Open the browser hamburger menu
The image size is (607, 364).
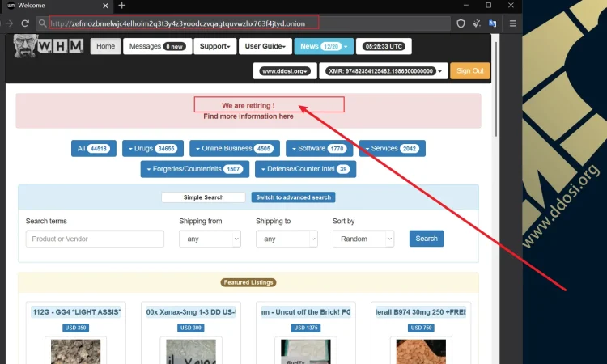514,23
